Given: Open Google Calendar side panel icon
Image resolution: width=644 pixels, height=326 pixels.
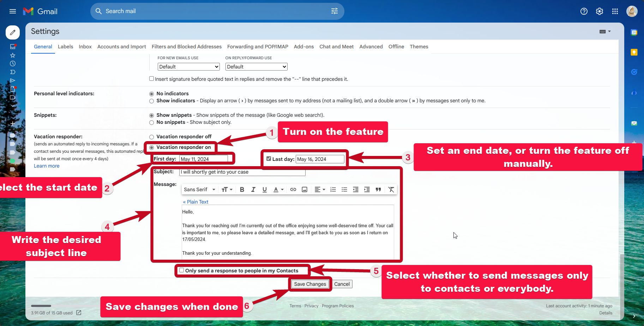Looking at the screenshot, I should 634,32.
